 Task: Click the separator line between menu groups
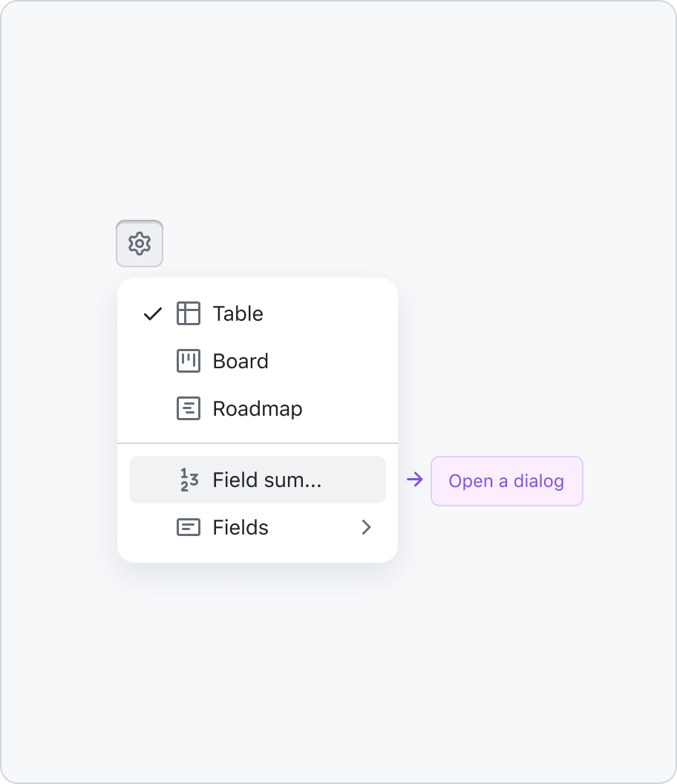[258, 443]
